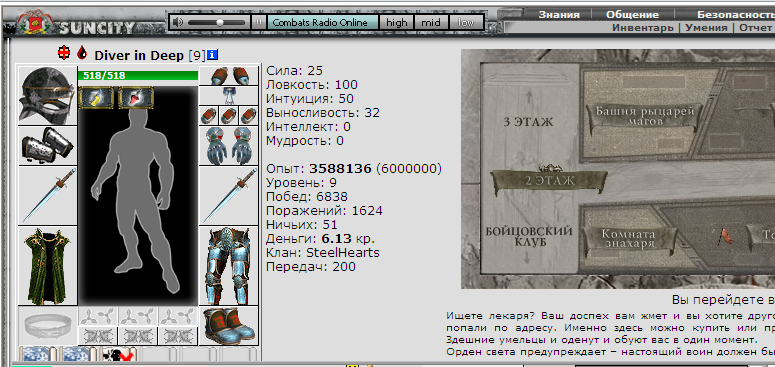This screenshot has width=775, height=367.
Task: Select the 2 ЭТАЖ banner
Action: point(549,181)
